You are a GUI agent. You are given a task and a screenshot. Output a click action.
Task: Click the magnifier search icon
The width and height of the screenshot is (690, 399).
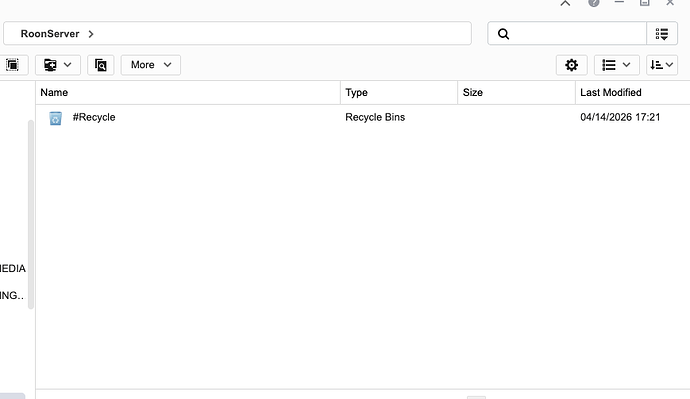(503, 34)
